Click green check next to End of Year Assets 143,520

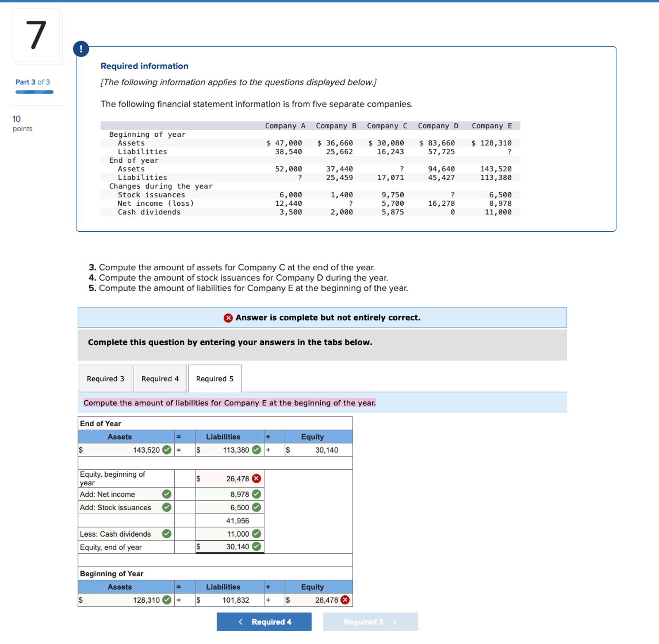pos(167,450)
